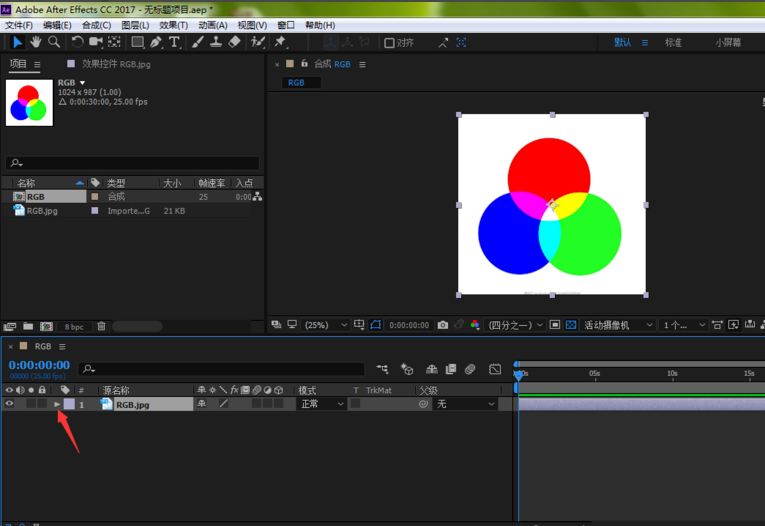
Task: Click the 8 bpc color depth button
Action: tap(74, 326)
